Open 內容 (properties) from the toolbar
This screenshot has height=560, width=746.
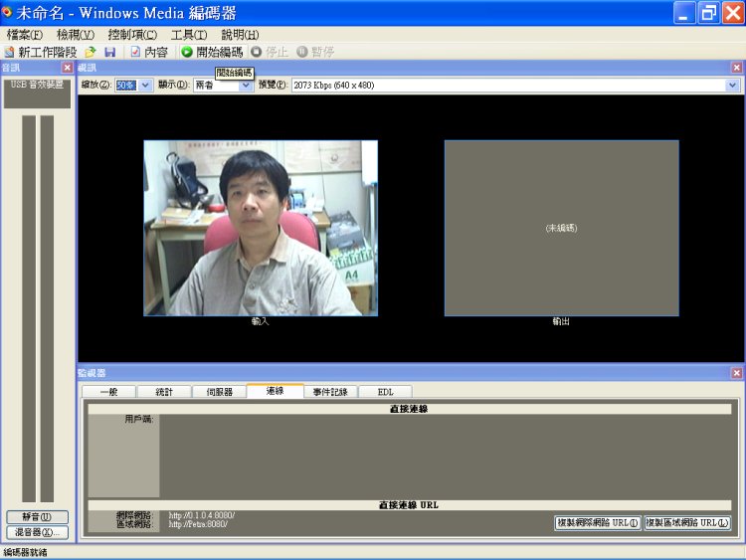tap(148, 52)
